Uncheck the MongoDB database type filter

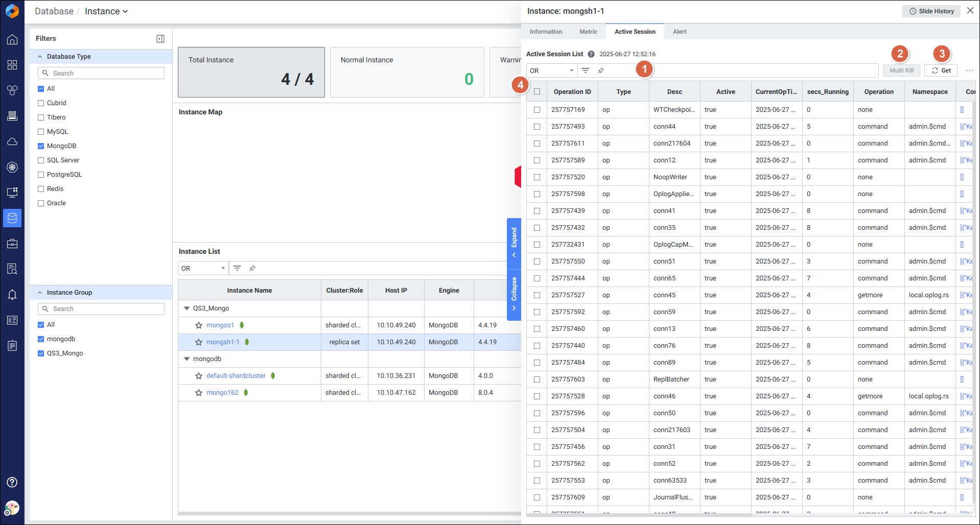[41, 146]
